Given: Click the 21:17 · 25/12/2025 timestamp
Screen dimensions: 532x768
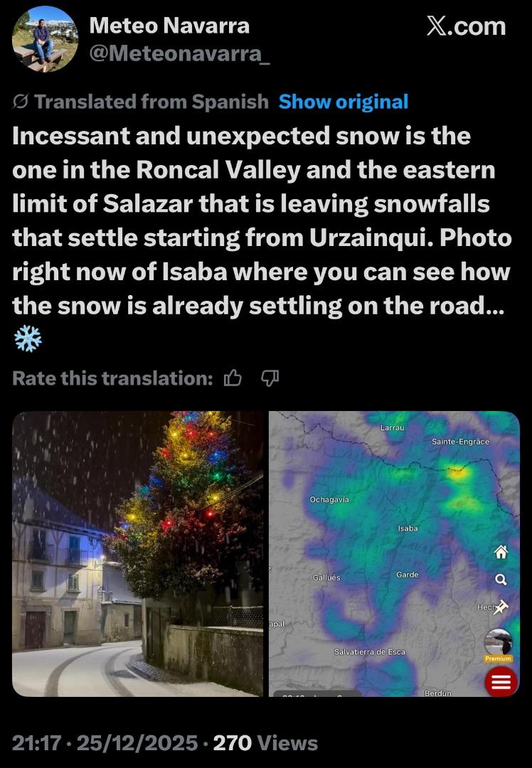Looking at the screenshot, I should 105,743.
